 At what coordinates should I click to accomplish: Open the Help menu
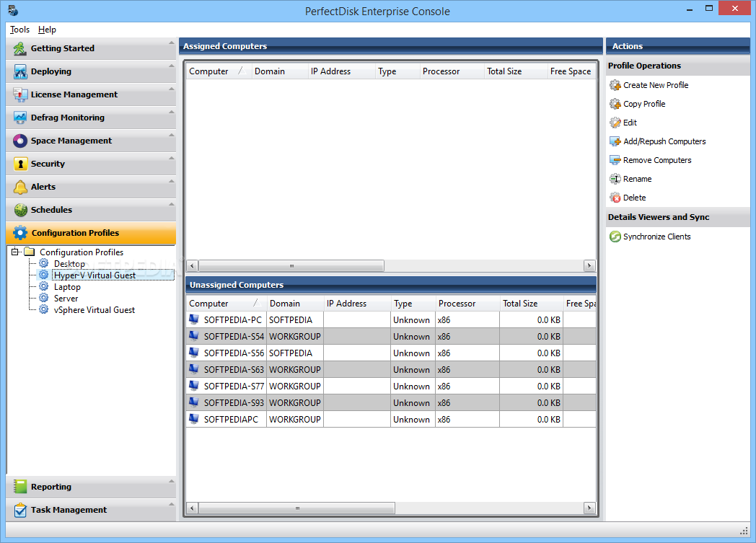[x=48, y=30]
